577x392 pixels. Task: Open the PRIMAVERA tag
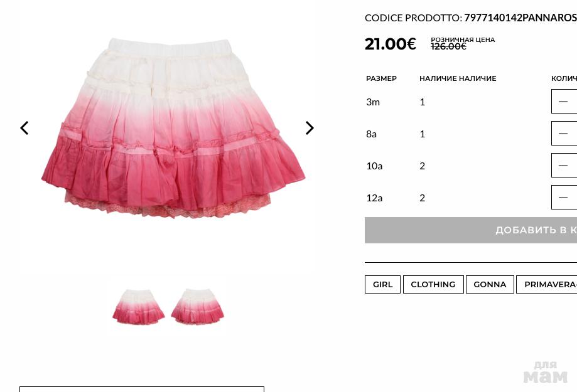pyautogui.click(x=547, y=285)
